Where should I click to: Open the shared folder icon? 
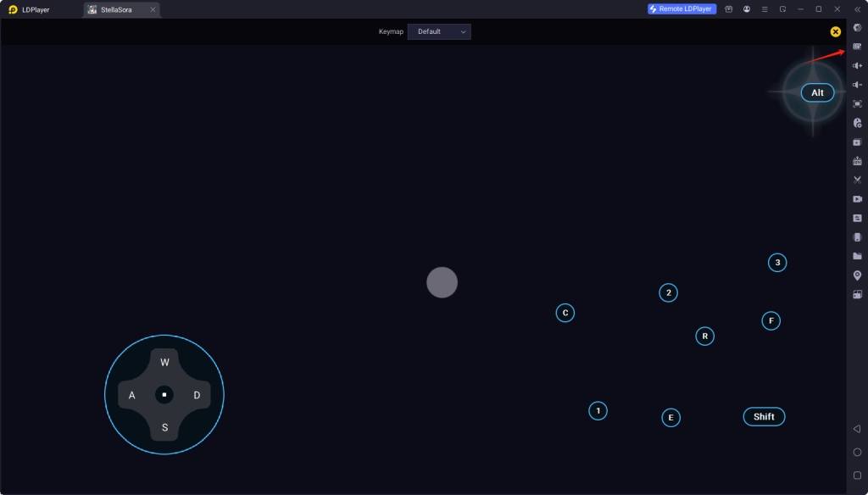click(856, 256)
